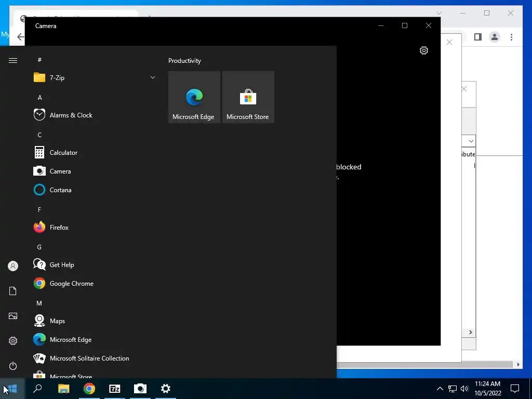Open Settings gear in Start sidebar
532x399 pixels.
click(13, 341)
